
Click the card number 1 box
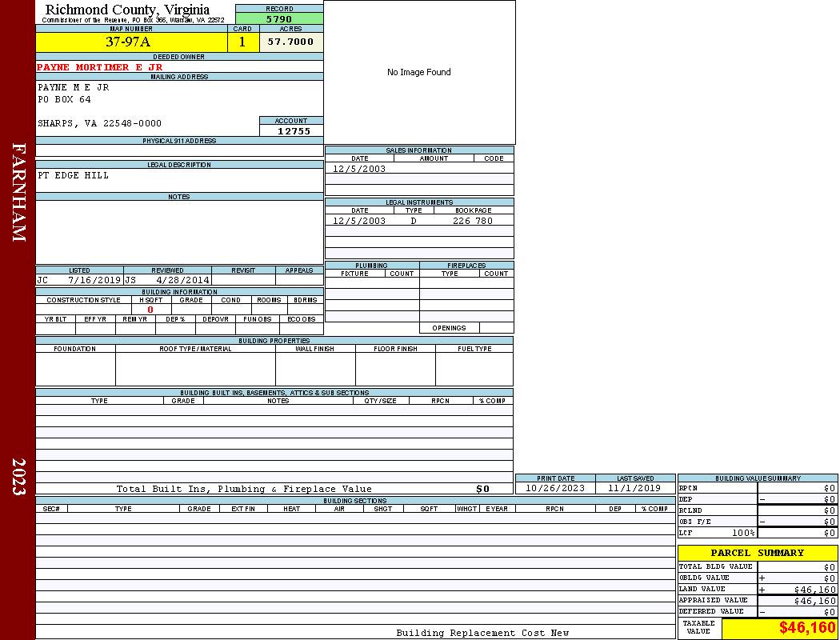242,42
